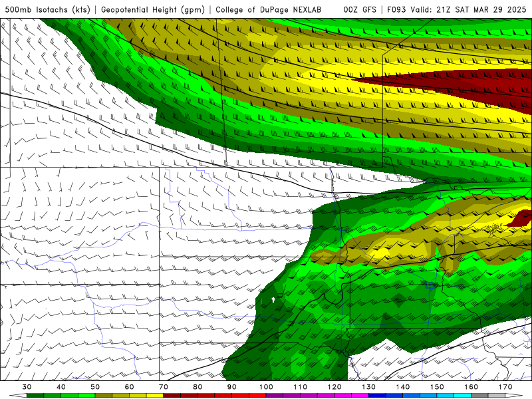Click the '110' label on the color scale
This screenshot has width=532, height=399.
click(x=301, y=387)
